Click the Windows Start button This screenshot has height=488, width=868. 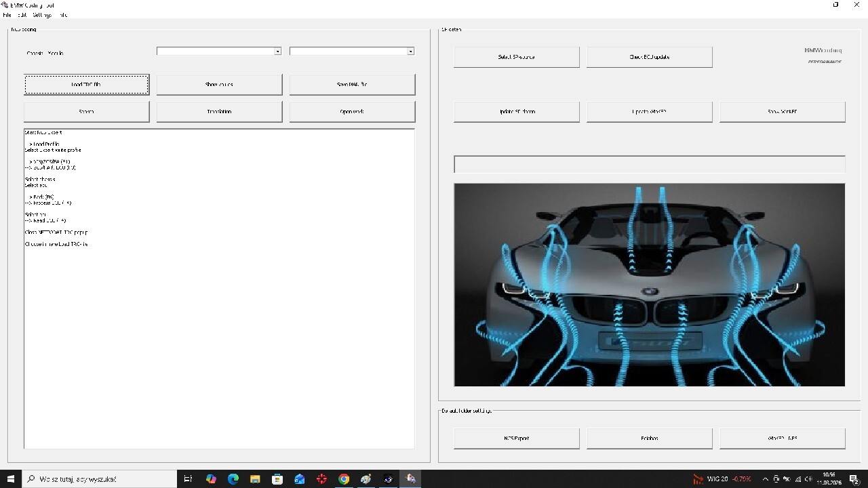[x=11, y=479]
